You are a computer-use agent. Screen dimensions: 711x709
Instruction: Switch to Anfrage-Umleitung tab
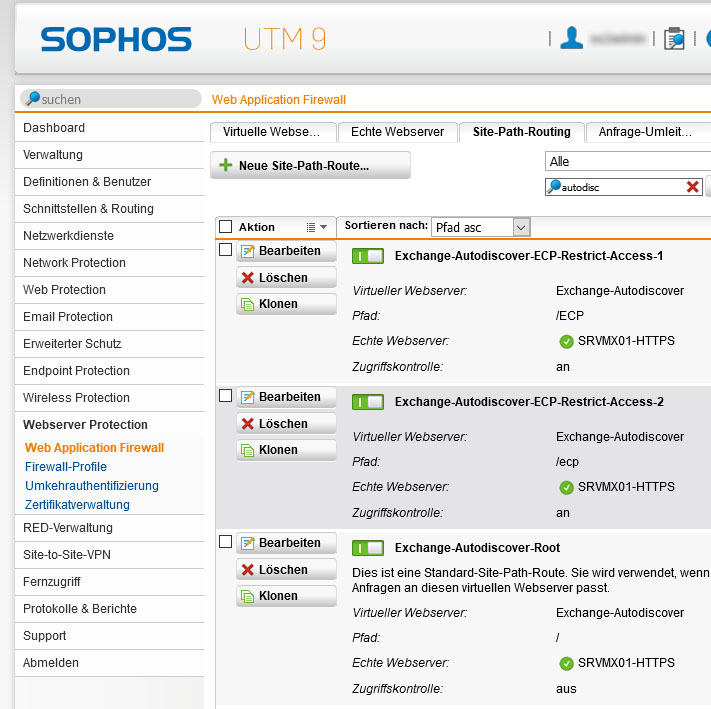[648, 132]
